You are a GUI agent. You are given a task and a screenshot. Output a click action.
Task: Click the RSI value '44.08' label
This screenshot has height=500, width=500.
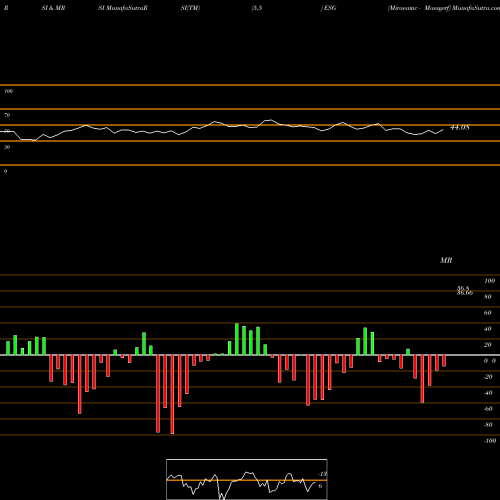[x=460, y=127]
